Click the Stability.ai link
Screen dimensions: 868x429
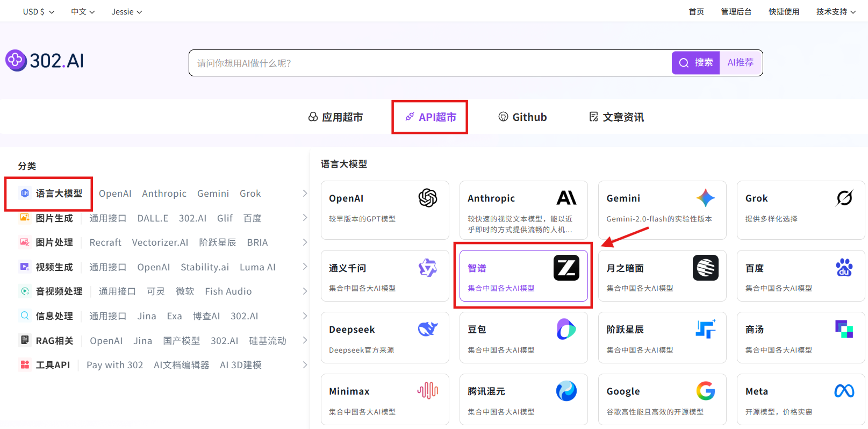click(x=205, y=267)
